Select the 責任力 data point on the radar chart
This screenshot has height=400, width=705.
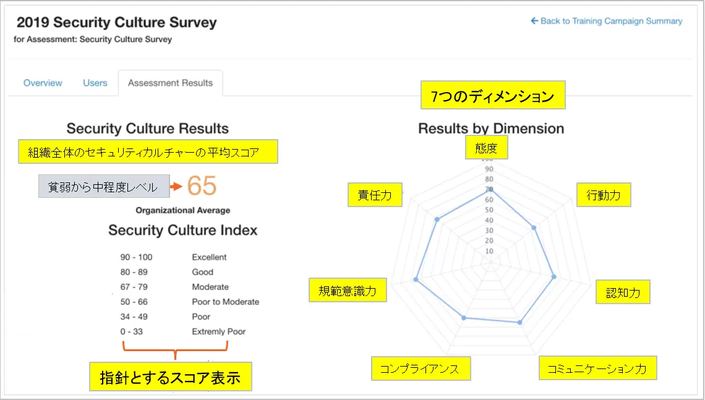pyautogui.click(x=437, y=219)
